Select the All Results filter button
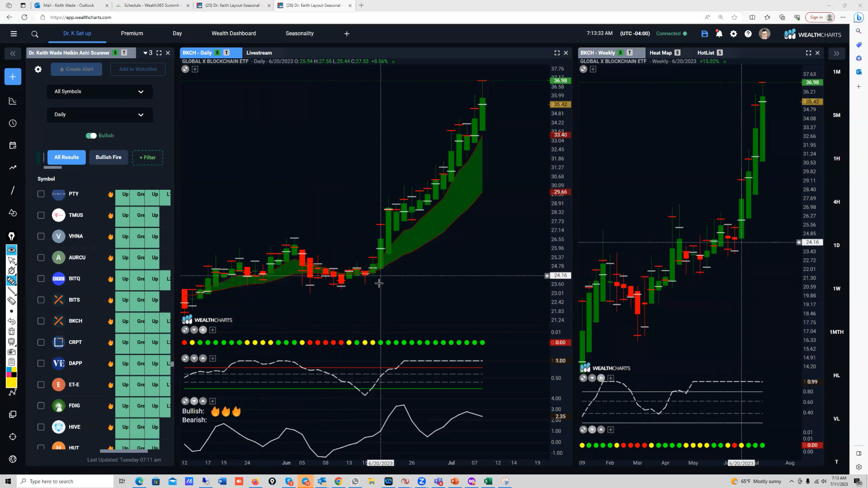 point(66,157)
